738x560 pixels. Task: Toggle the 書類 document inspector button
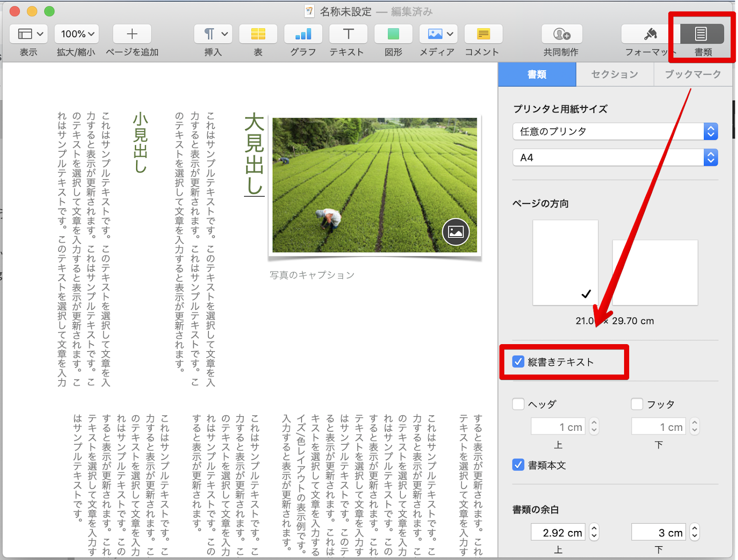coord(702,34)
